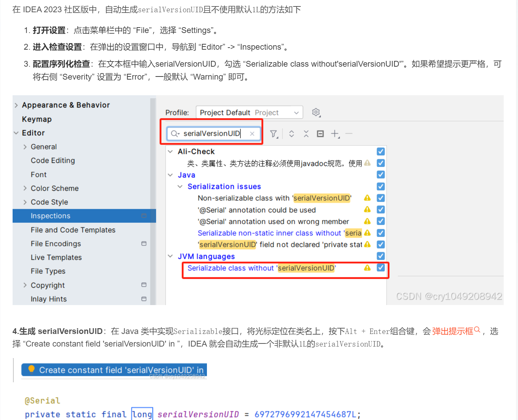Viewport: 518px width, 420px height.
Task: Expand the General settings node
Action: coord(25,147)
